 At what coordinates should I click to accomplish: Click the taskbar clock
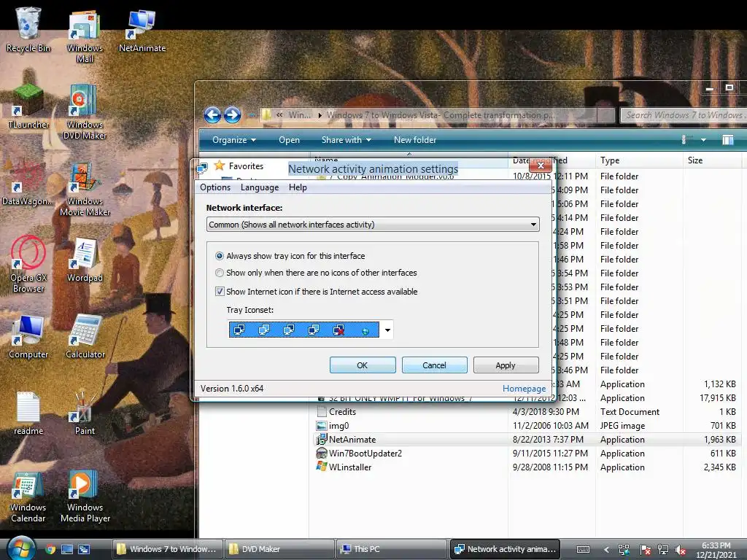point(716,550)
